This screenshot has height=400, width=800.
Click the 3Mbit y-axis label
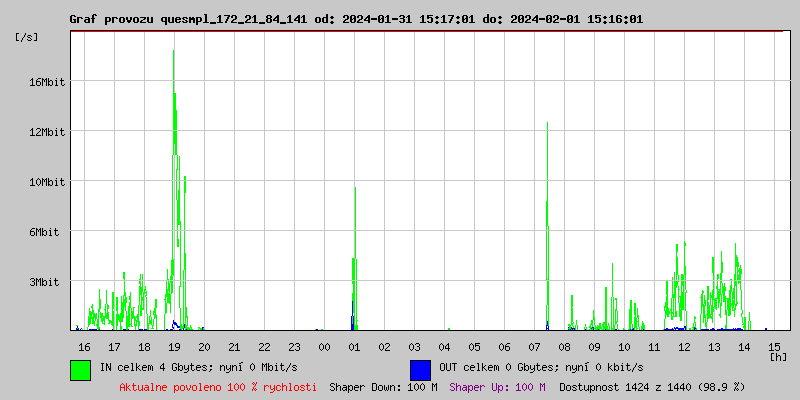46,282
